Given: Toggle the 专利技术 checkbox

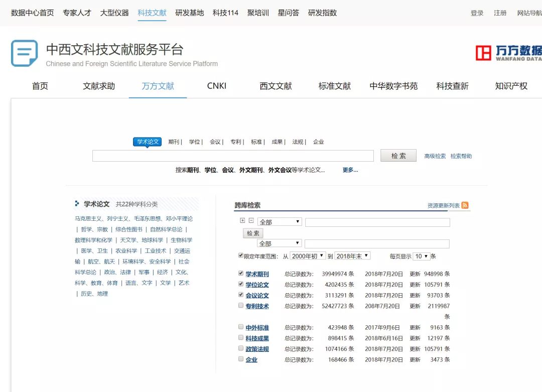Looking at the screenshot, I should pos(241,305).
